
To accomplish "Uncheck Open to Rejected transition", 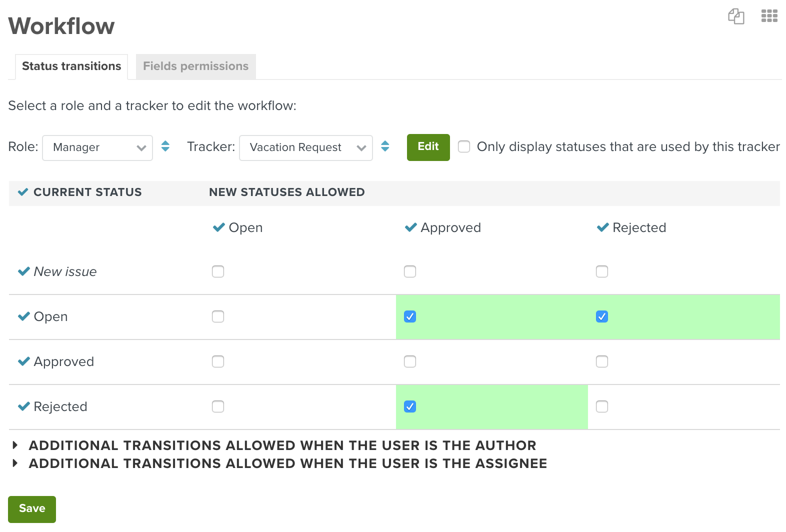I will click(602, 316).
